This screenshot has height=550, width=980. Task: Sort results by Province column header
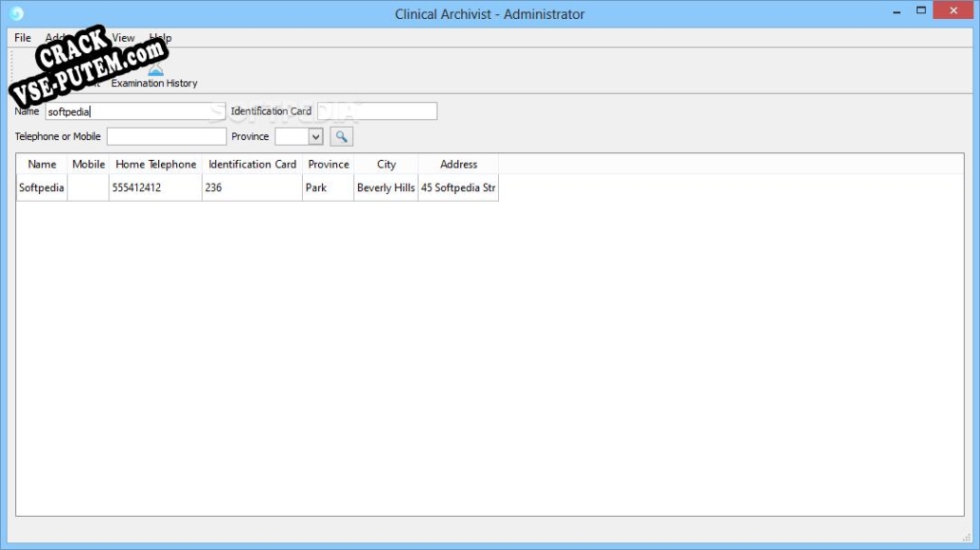pyautogui.click(x=329, y=165)
